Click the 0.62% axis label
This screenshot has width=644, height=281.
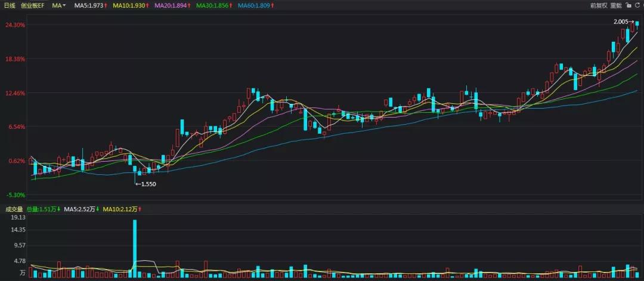17,160
